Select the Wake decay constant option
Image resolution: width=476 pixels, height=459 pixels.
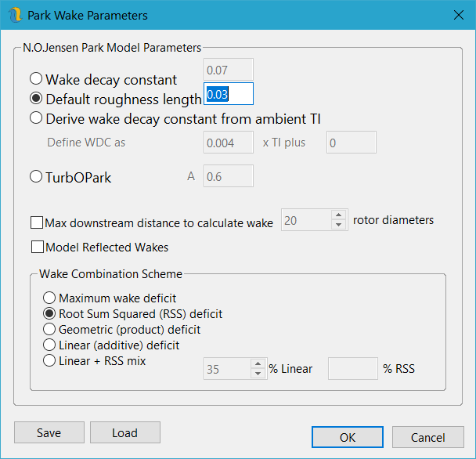tap(36, 79)
